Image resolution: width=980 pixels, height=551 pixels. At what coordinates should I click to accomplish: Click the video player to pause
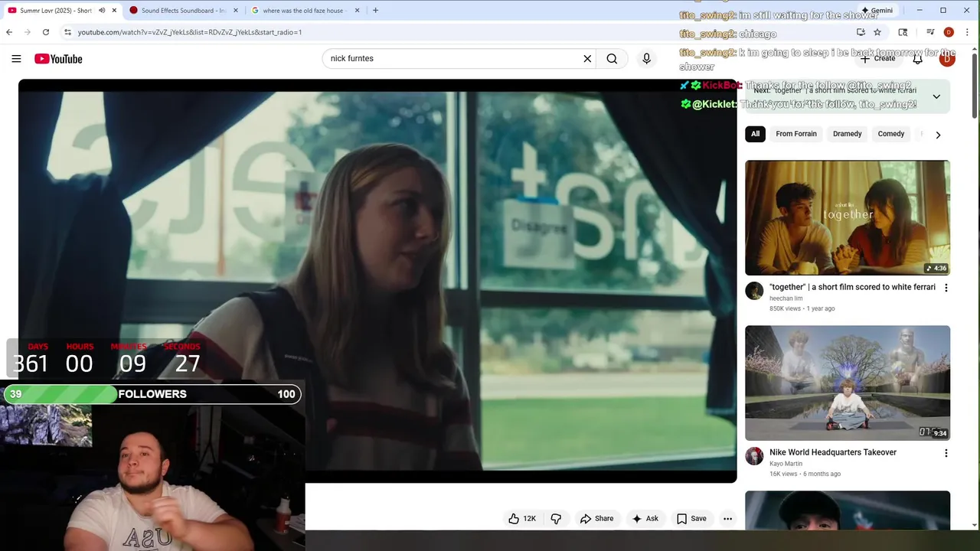pos(377,281)
